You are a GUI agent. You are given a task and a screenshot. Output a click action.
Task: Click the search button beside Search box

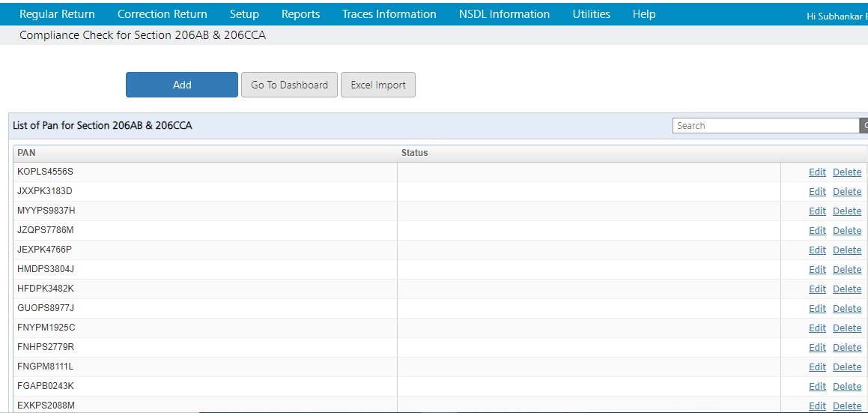[x=864, y=126]
